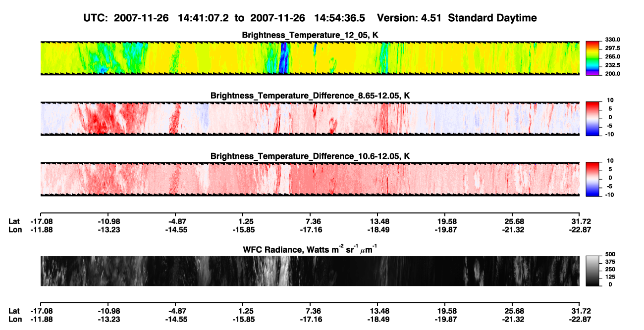The image size is (644, 330).
Task: Click the deep blue cold stripe in the 12_05 panel
Action: (x=283, y=58)
